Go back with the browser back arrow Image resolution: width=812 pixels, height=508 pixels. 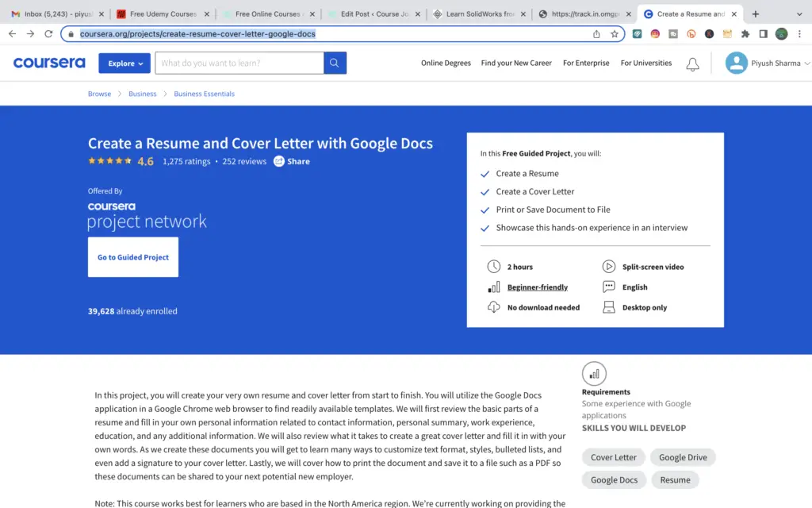pos(13,33)
